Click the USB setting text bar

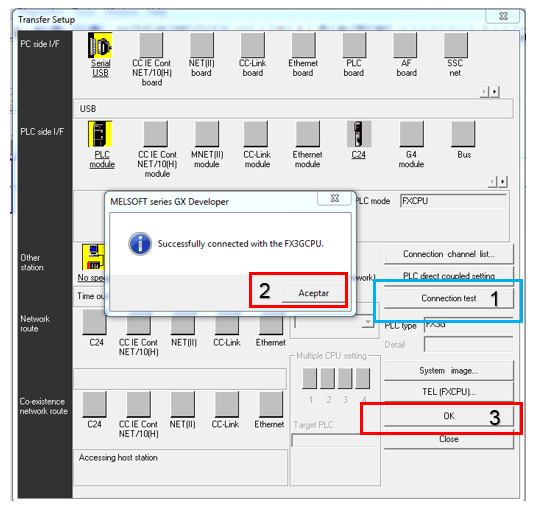coord(293,109)
